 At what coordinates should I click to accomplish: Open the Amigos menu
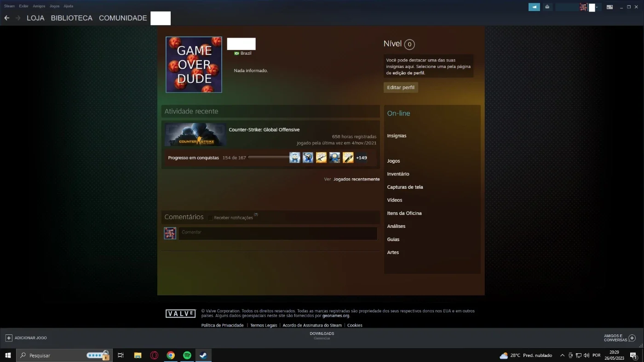point(39,6)
